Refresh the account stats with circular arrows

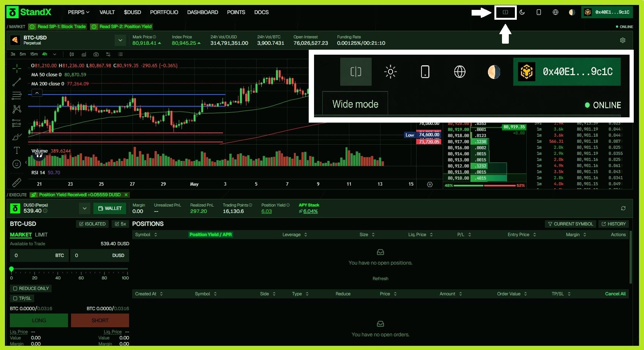point(623,208)
